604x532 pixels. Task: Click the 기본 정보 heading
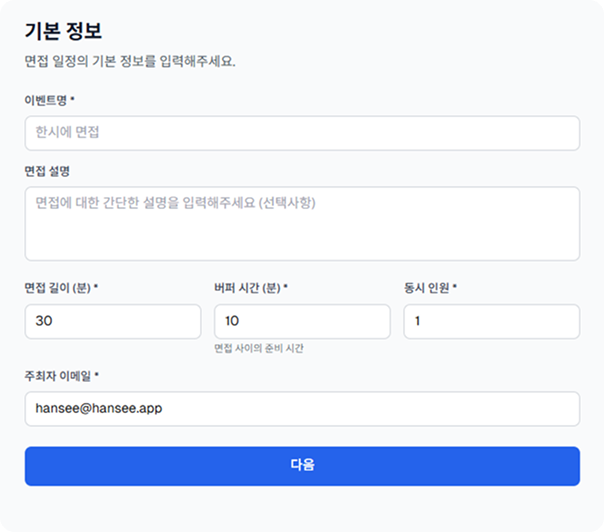click(63, 31)
